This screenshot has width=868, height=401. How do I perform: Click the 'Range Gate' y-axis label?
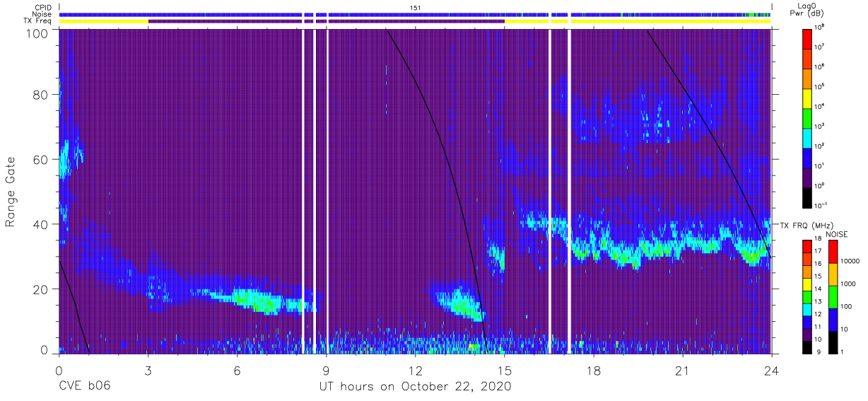11,192
